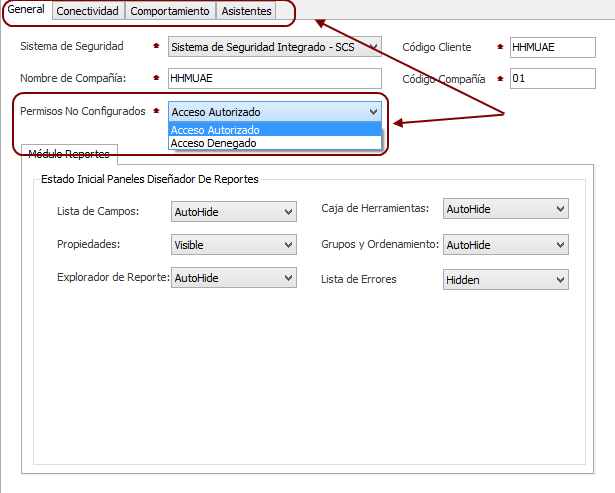This screenshot has width=615, height=493.
Task: Expand the Propiedades dropdown
Action: (233, 244)
